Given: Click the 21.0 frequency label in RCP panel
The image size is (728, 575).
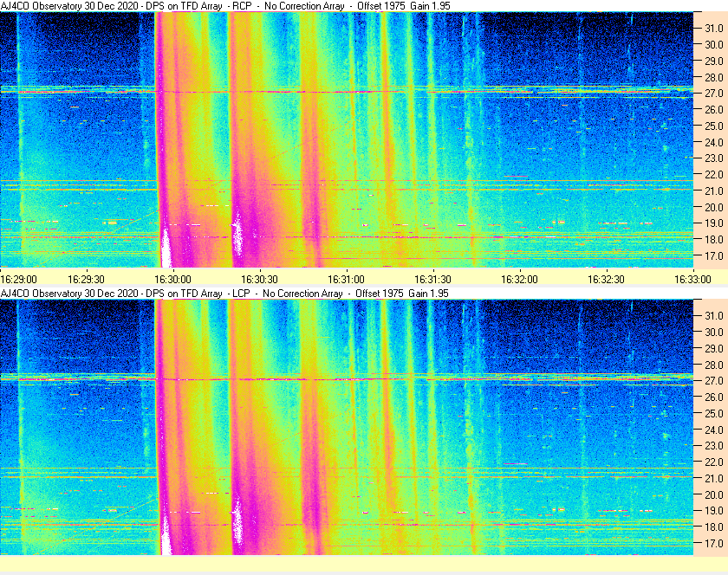Looking at the screenshot, I should click(714, 191).
